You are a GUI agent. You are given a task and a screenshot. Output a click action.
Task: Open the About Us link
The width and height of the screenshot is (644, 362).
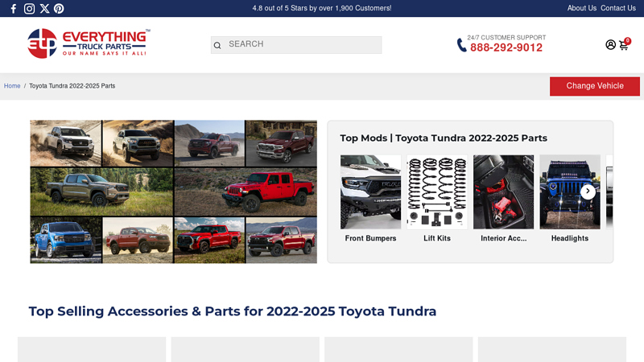pyautogui.click(x=581, y=8)
